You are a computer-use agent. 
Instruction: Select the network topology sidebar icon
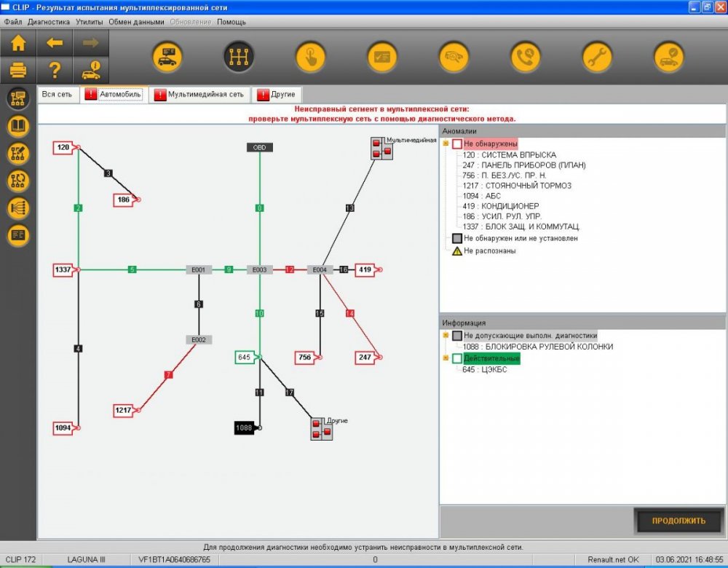point(18,98)
